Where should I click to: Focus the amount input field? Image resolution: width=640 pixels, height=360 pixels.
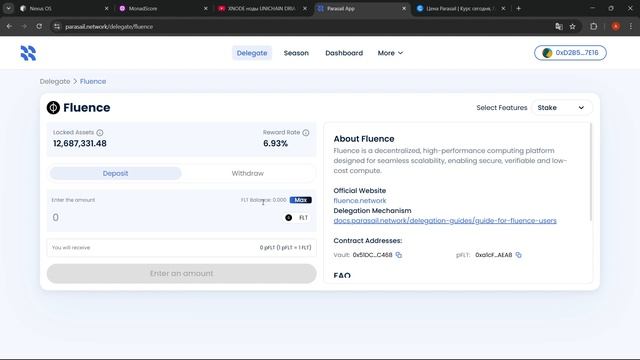[x=163, y=218]
